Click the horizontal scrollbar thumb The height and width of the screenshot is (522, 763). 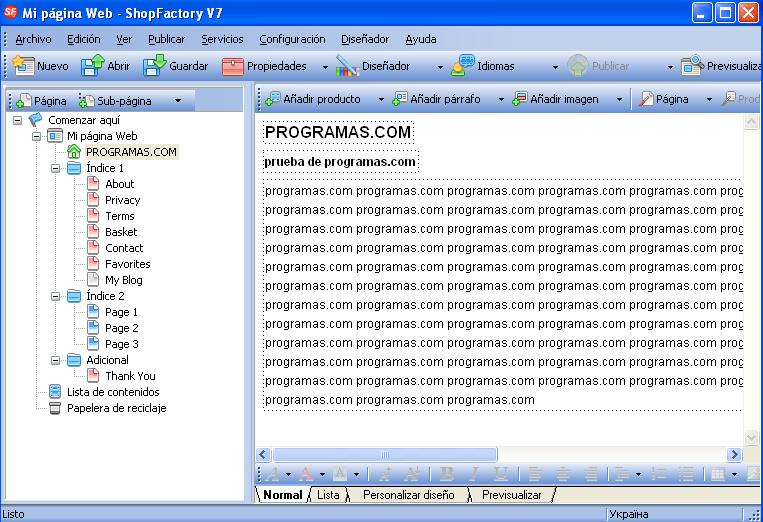pos(384,454)
